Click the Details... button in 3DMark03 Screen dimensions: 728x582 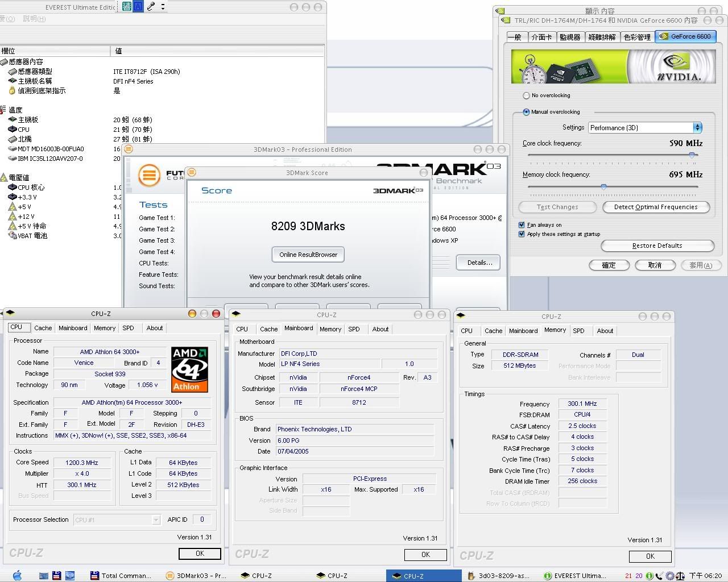478,263
